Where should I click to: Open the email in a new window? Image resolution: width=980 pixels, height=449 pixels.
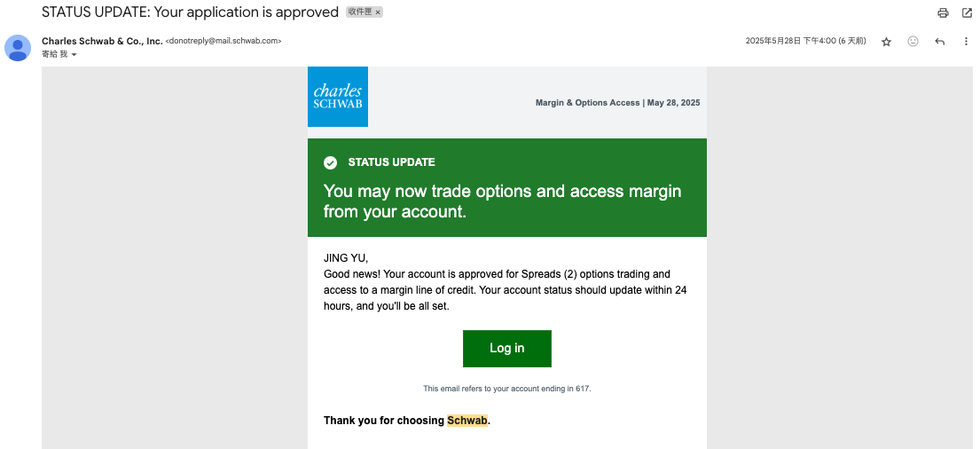coord(967,13)
